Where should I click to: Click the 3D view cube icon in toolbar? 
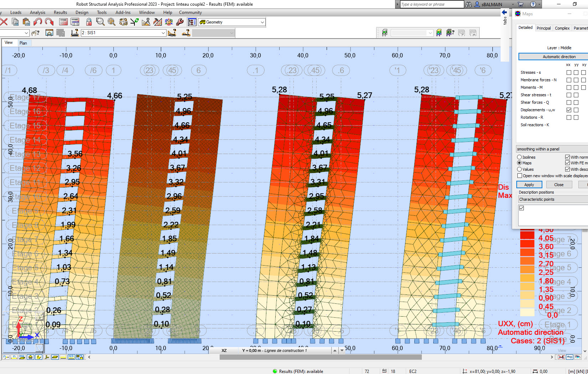tap(169, 22)
